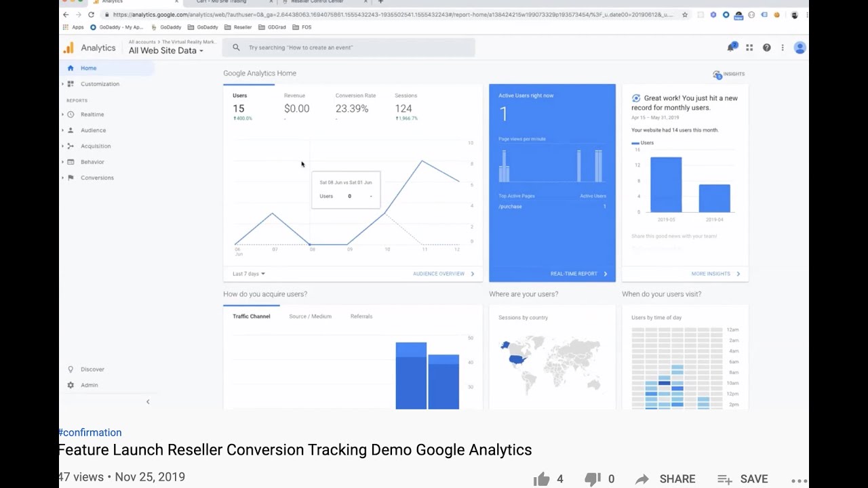Click the /purchase top active page

coord(510,207)
